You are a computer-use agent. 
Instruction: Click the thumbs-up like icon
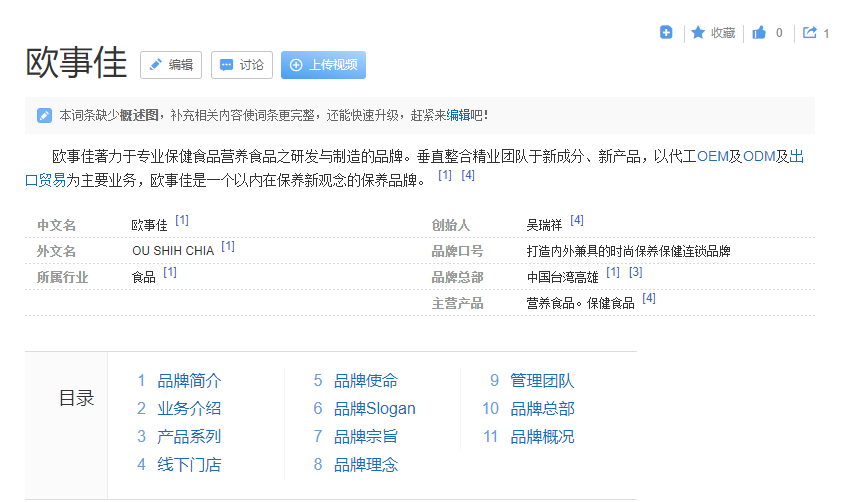click(x=759, y=33)
